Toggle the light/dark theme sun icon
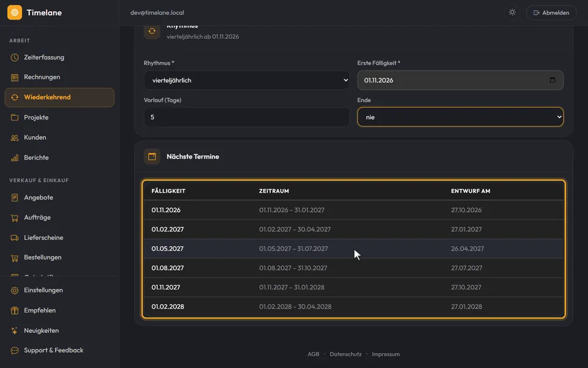588x368 pixels. tap(512, 12)
